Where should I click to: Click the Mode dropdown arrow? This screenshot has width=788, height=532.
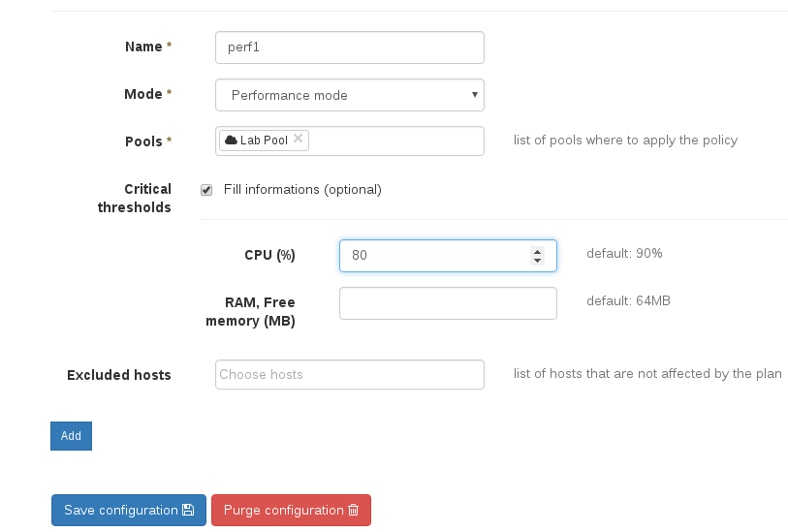(x=474, y=95)
